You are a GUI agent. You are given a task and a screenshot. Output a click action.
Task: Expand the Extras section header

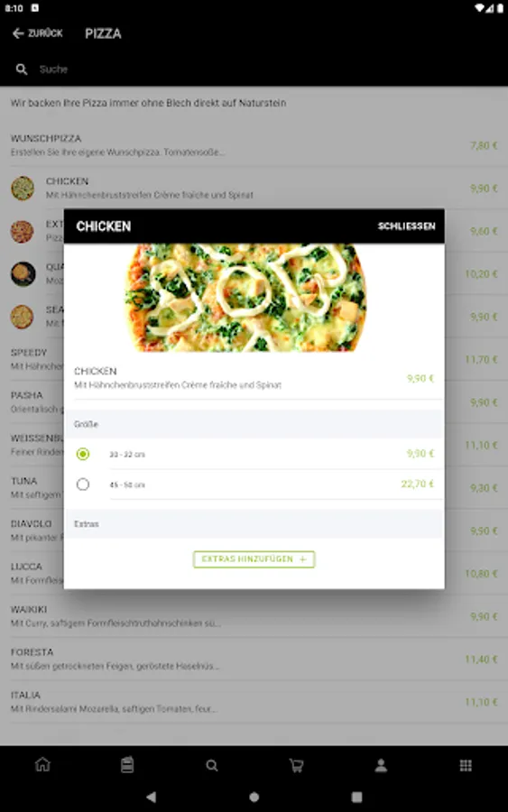pos(254,523)
